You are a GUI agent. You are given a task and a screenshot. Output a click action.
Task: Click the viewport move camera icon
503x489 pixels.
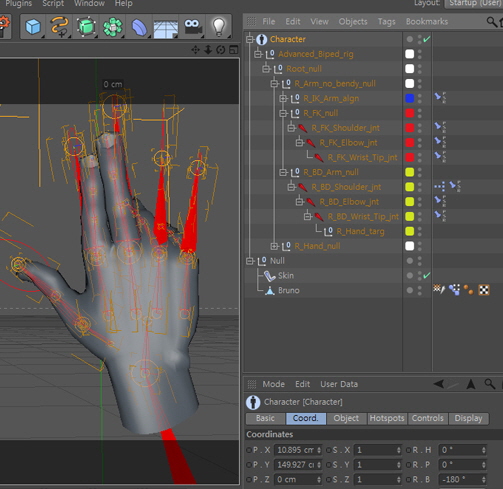pos(195,50)
